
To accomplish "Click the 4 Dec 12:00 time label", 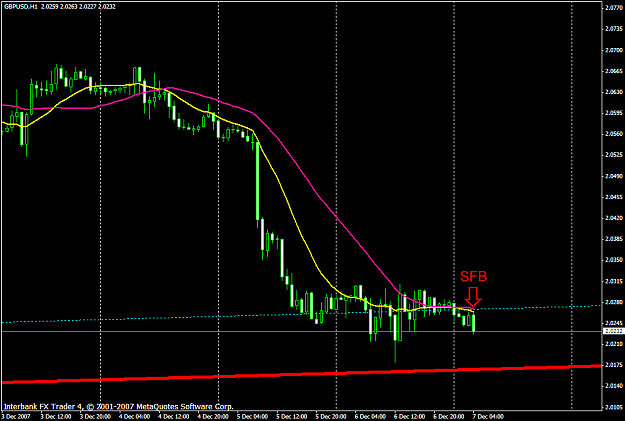I will (173, 417).
